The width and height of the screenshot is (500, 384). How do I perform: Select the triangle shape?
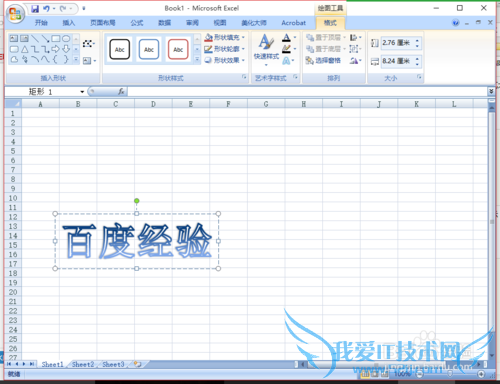click(x=25, y=49)
